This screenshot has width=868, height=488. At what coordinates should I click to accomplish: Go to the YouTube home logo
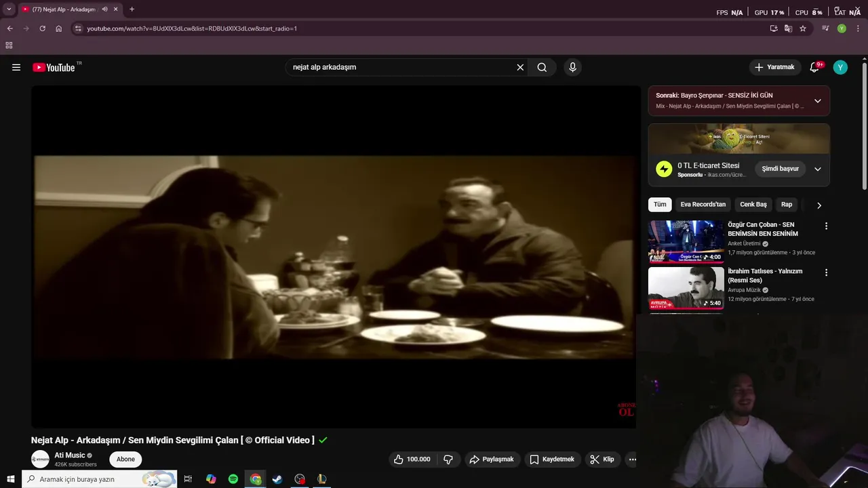pyautogui.click(x=54, y=67)
